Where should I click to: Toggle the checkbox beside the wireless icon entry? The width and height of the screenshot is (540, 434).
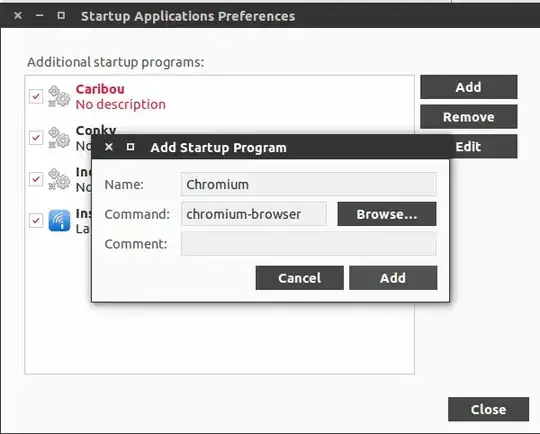click(36, 220)
